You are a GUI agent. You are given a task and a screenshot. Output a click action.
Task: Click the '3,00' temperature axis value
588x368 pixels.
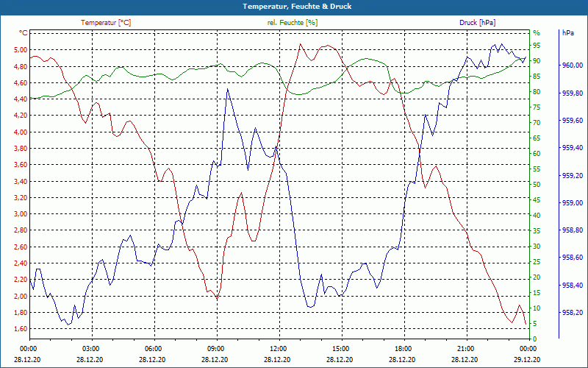click(x=21, y=214)
